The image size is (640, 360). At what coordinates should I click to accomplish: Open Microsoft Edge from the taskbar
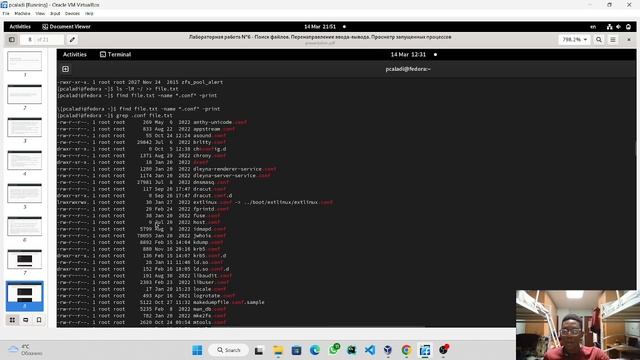pyautogui.click(x=315, y=350)
